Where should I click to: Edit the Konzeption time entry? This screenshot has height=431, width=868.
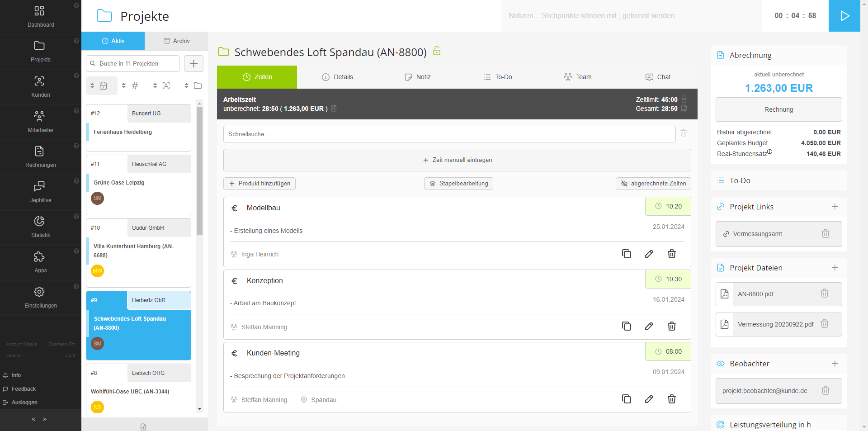click(x=649, y=326)
